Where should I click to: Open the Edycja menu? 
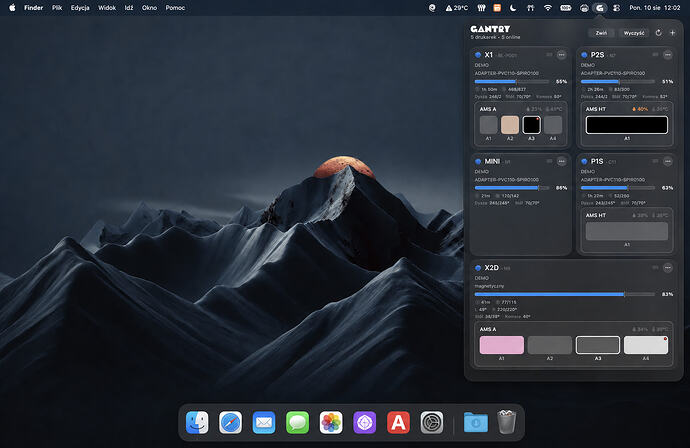click(80, 7)
